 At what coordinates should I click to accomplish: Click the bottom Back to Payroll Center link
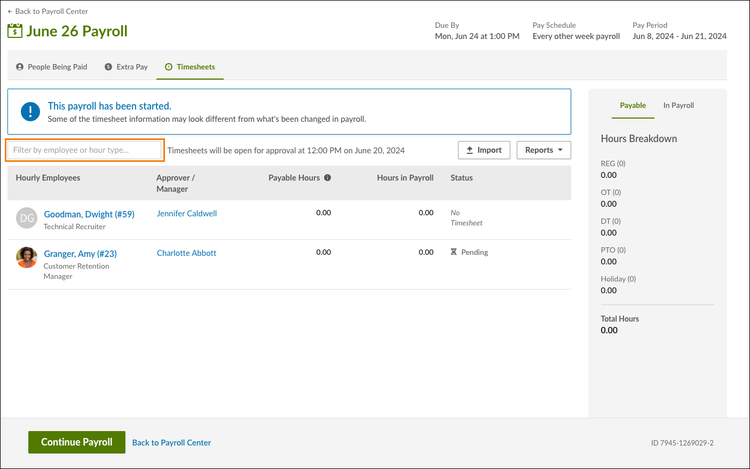click(x=171, y=443)
